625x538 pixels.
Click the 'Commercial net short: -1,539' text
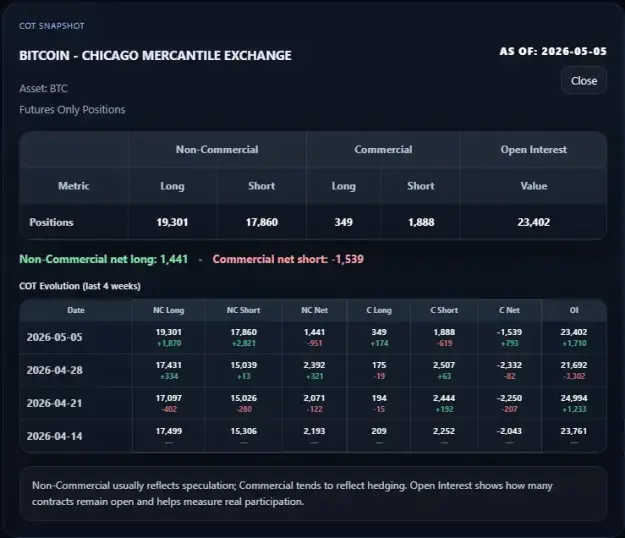pyautogui.click(x=288, y=259)
